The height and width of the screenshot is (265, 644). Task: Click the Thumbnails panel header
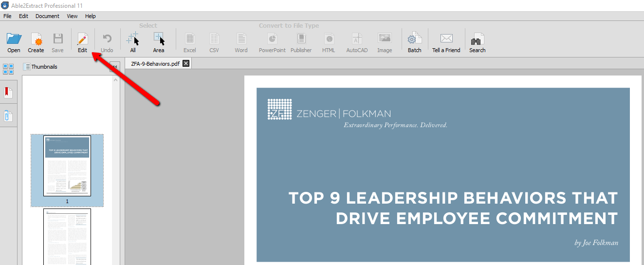point(41,67)
